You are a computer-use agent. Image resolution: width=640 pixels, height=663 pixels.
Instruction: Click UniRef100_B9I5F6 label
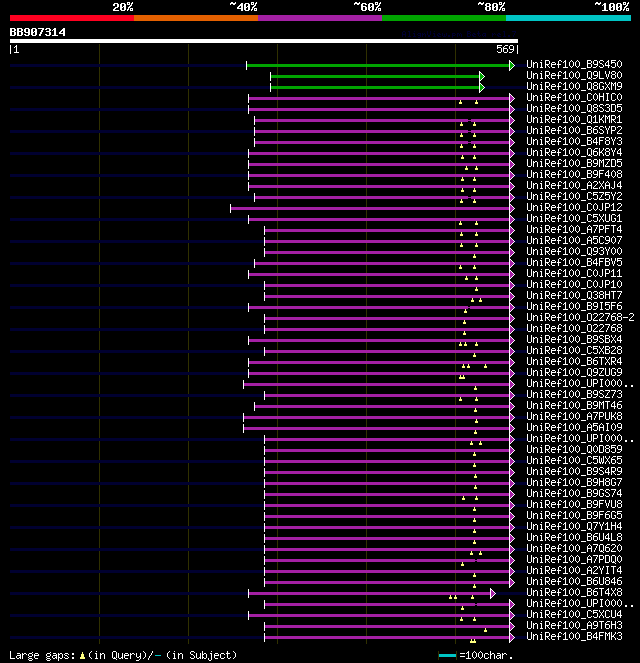click(574, 306)
